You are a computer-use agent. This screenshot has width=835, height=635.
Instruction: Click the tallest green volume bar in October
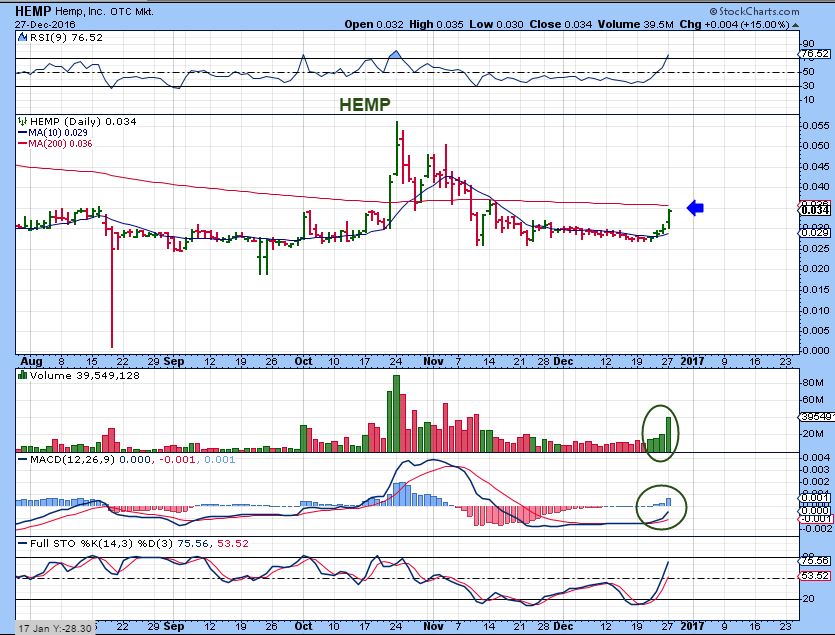point(396,413)
